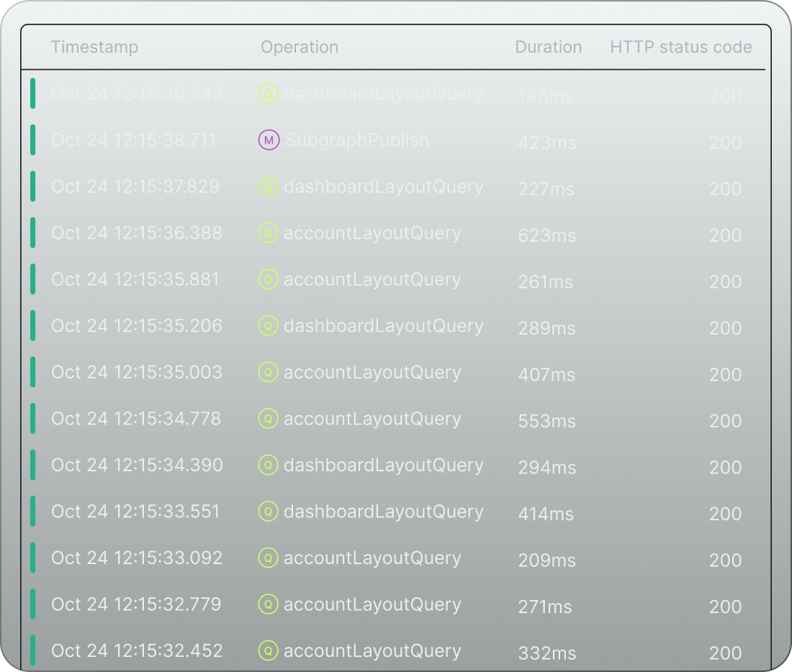Click query icon in the 12:15:36.388 row
The image size is (792, 672).
point(268,233)
